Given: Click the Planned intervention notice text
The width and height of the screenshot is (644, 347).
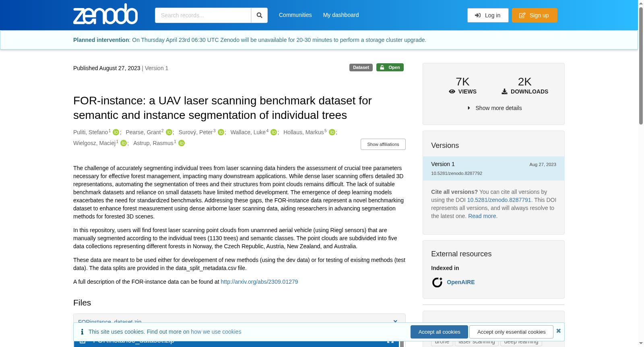Looking at the screenshot, I should [250, 40].
